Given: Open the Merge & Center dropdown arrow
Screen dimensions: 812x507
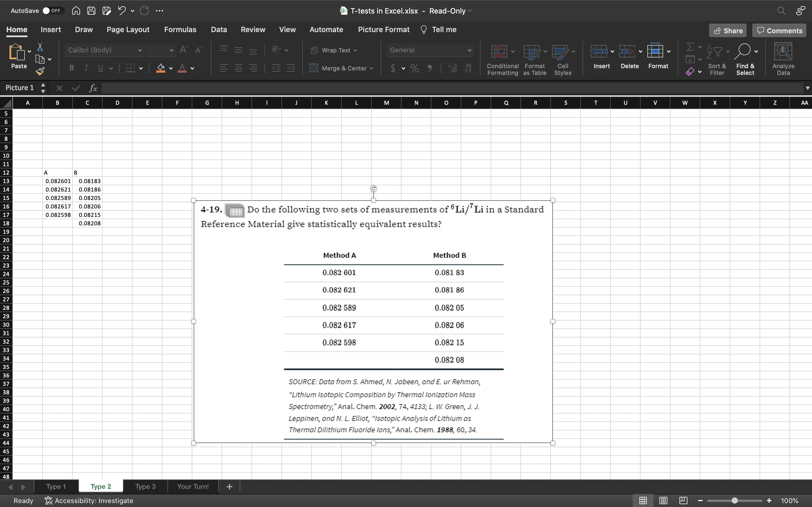Looking at the screenshot, I should [x=371, y=68].
